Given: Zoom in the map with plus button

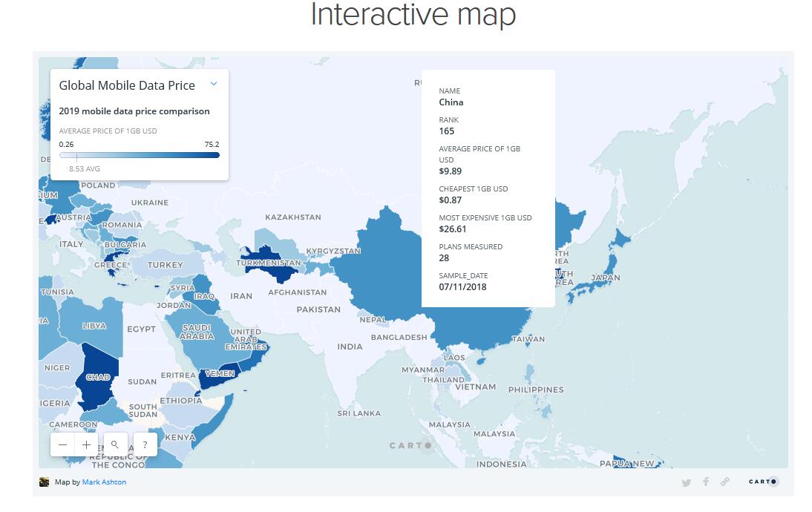Looking at the screenshot, I should [x=87, y=444].
